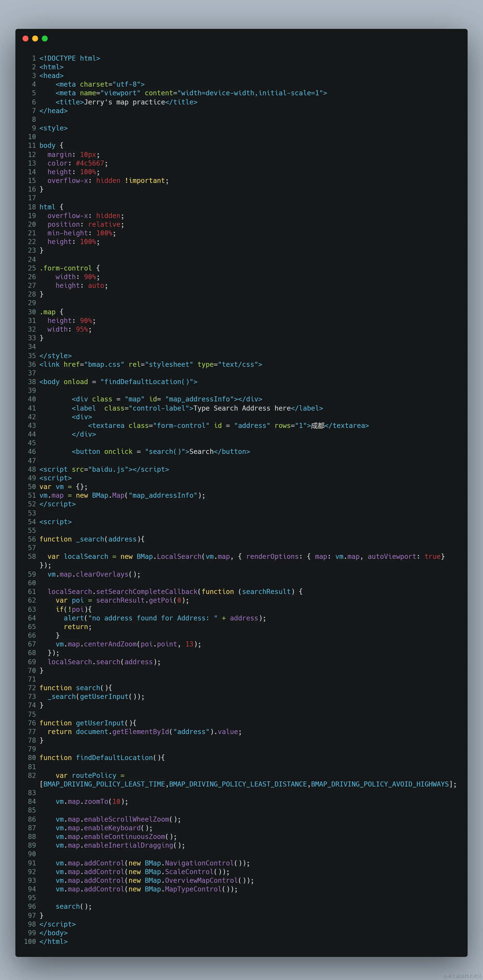
Task: Click the watermark text at bottom right
Action: 462,976
